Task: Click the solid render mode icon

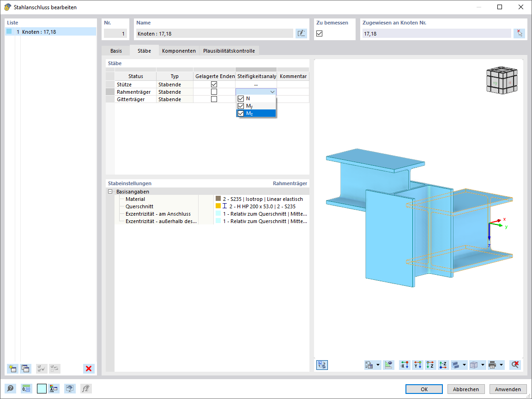Action: click(x=456, y=365)
